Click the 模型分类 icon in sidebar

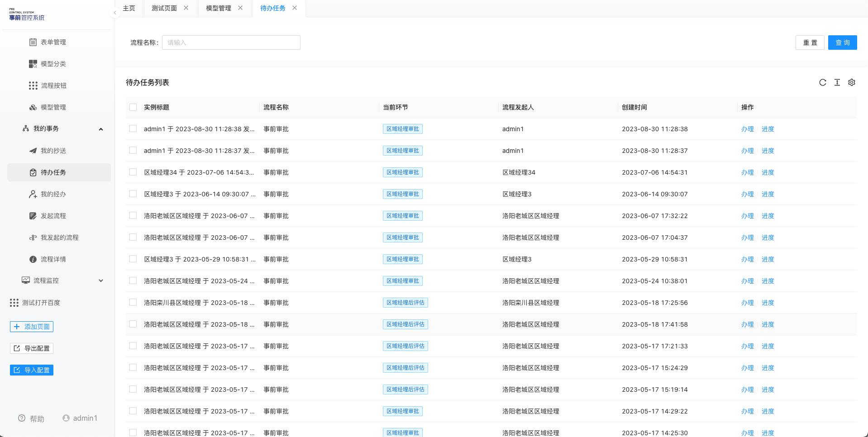coord(33,64)
